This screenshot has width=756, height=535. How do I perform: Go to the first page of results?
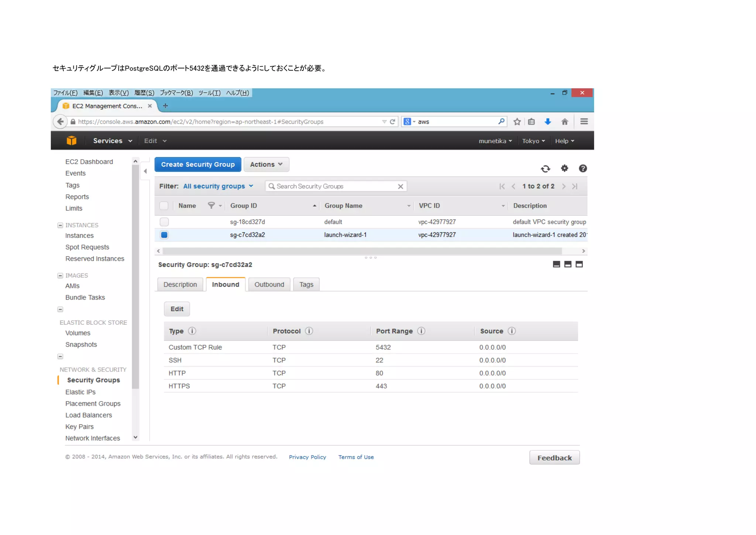[502, 186]
